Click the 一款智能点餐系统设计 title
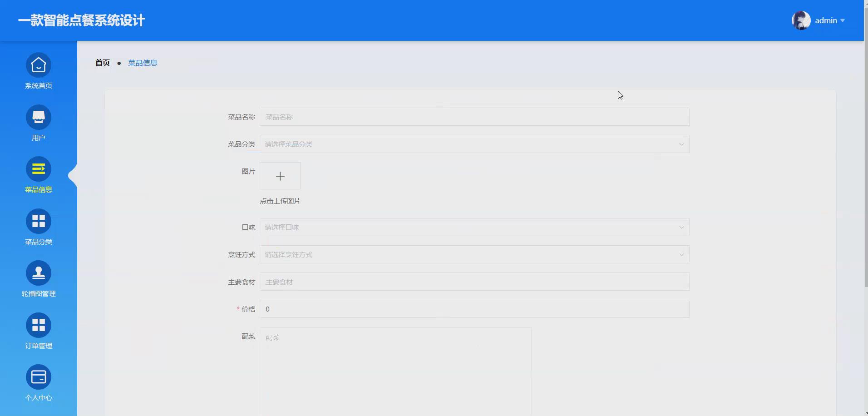 pyautogui.click(x=81, y=20)
